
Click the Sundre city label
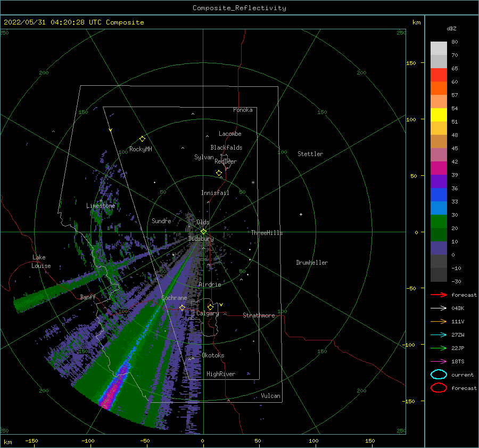point(161,221)
